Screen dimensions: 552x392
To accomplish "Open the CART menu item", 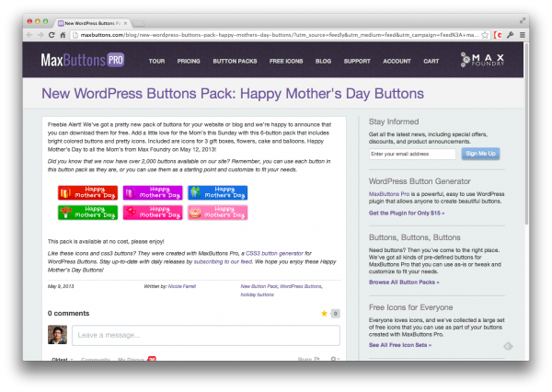I will [x=431, y=62].
